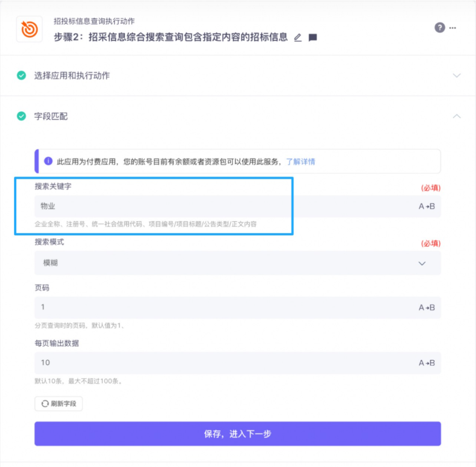Open the comment note icon beside title
476x467 pixels.
click(x=312, y=37)
